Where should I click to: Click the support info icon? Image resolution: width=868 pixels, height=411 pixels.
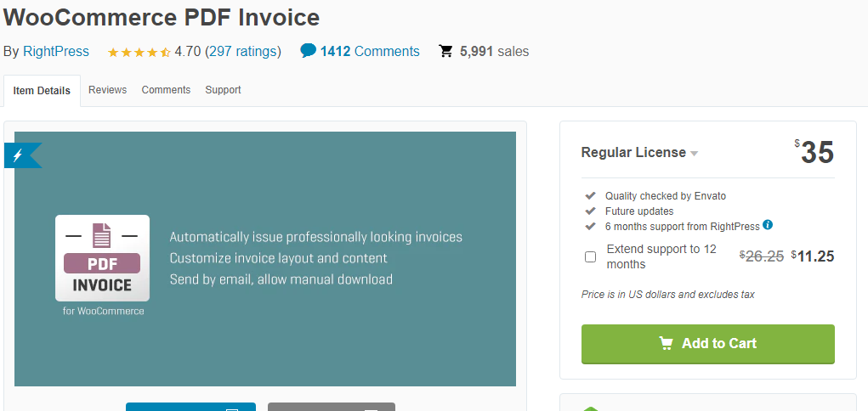tap(768, 225)
